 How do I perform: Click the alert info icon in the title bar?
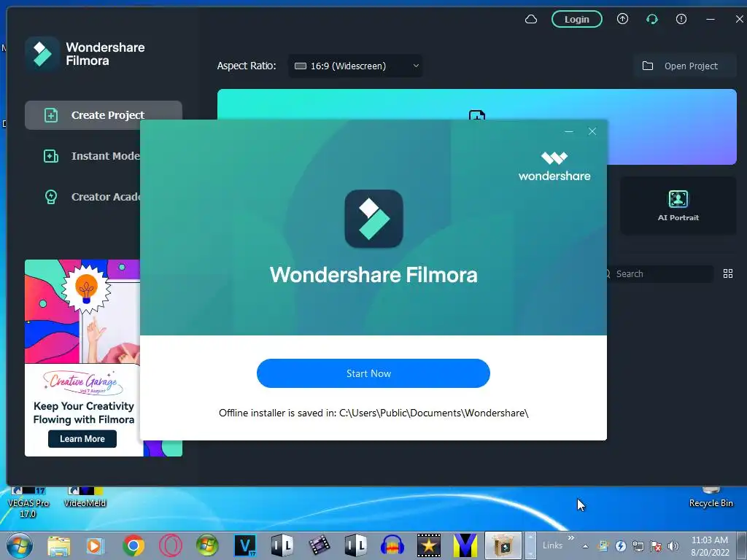[681, 19]
